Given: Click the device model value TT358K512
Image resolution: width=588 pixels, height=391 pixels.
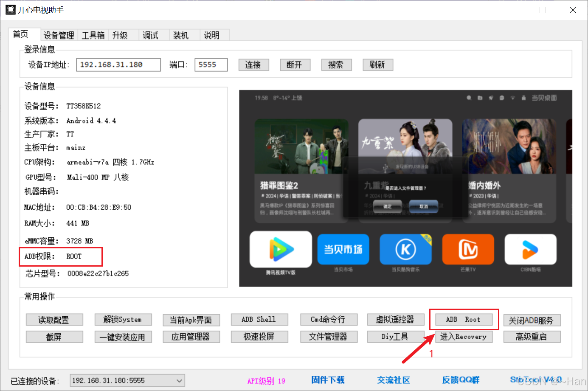Looking at the screenshot, I should click(83, 106).
